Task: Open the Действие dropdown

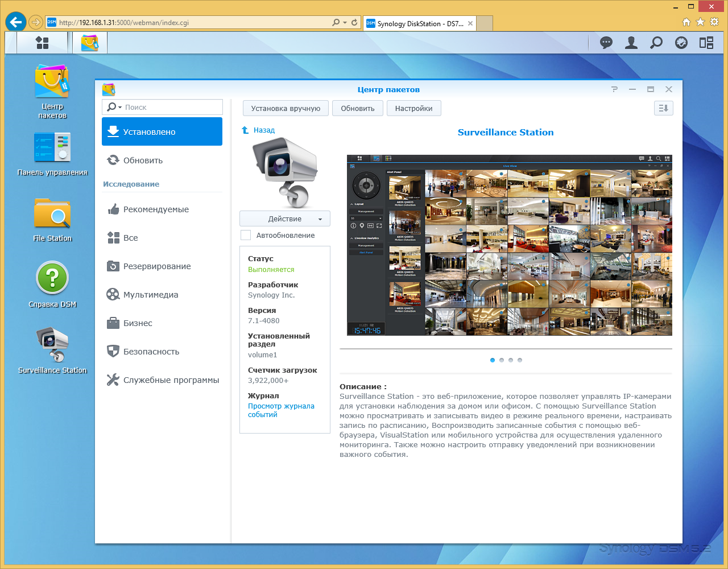Action: click(285, 219)
